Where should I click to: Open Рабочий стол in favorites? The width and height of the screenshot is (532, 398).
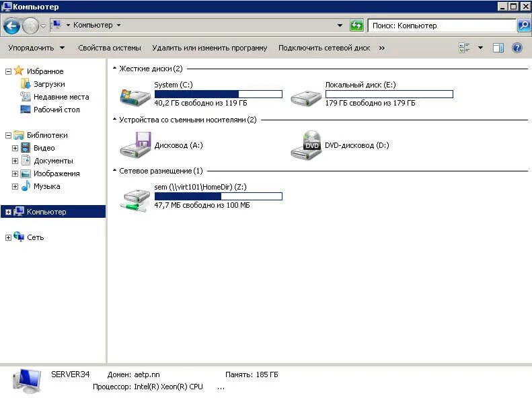coord(56,110)
